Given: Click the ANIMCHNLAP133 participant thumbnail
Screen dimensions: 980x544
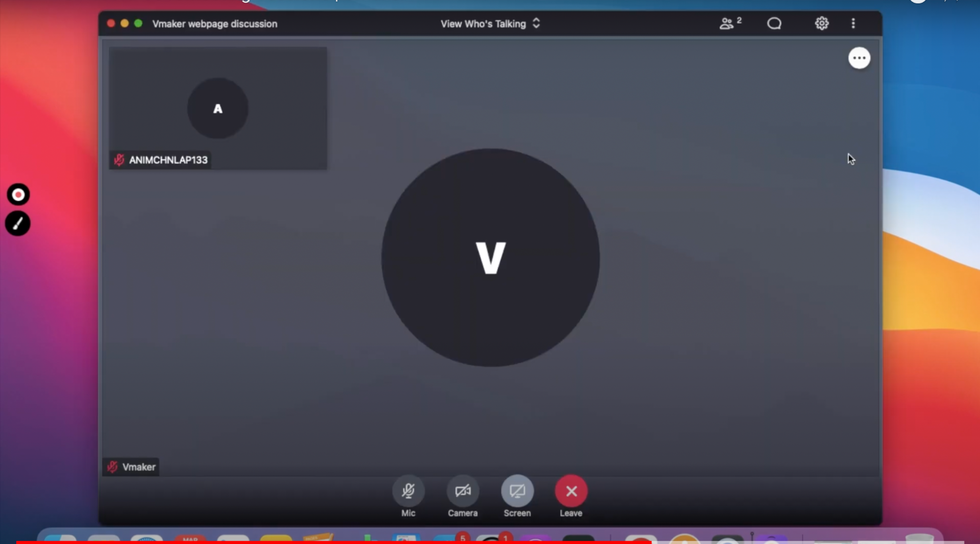Looking at the screenshot, I should [218, 107].
